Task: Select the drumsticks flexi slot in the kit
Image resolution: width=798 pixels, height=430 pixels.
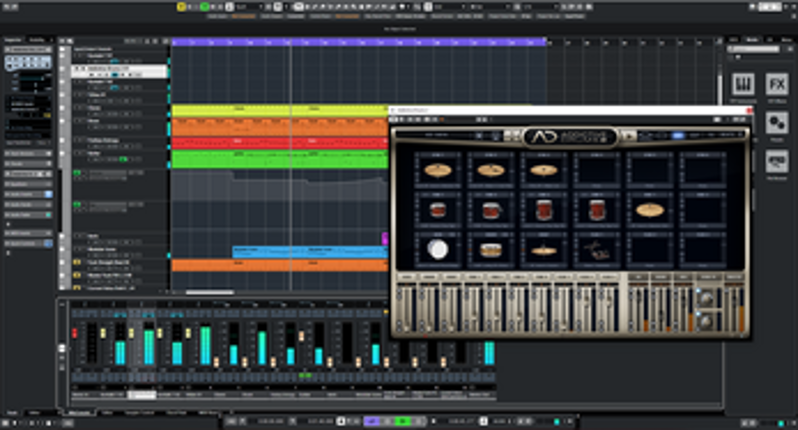Action: coord(596,249)
